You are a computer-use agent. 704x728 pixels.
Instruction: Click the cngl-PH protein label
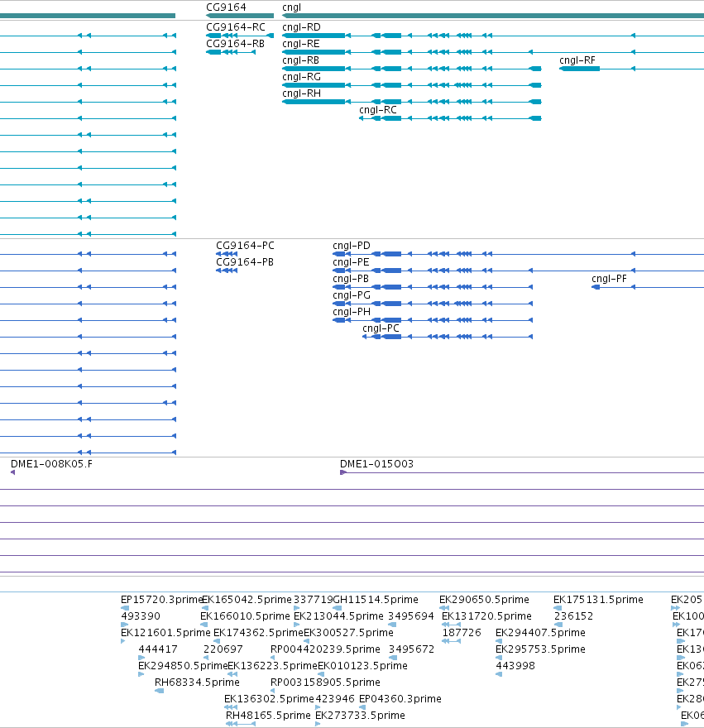point(352,312)
